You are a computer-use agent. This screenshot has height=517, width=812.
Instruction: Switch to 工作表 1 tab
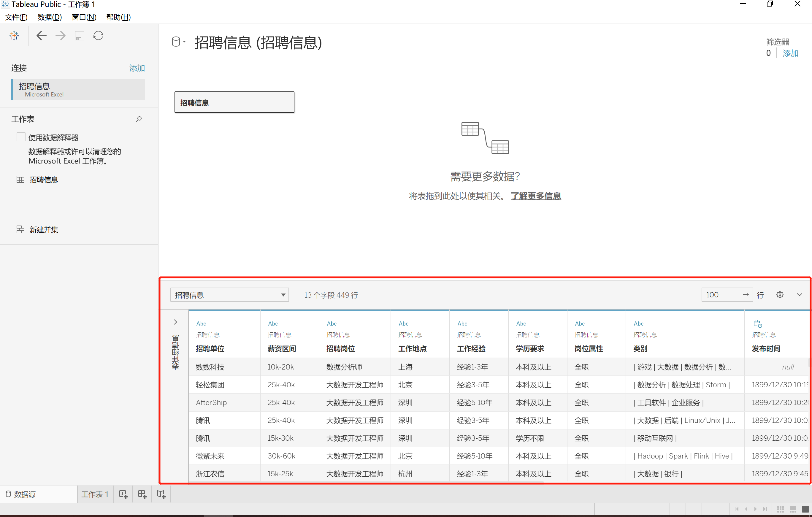click(95, 494)
